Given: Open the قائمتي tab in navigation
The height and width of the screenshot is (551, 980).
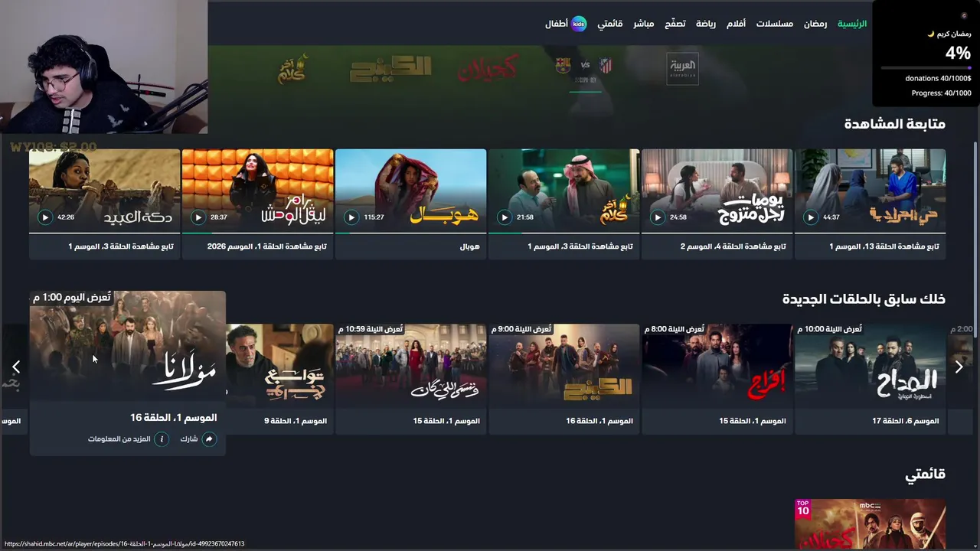Looking at the screenshot, I should 610,24.
